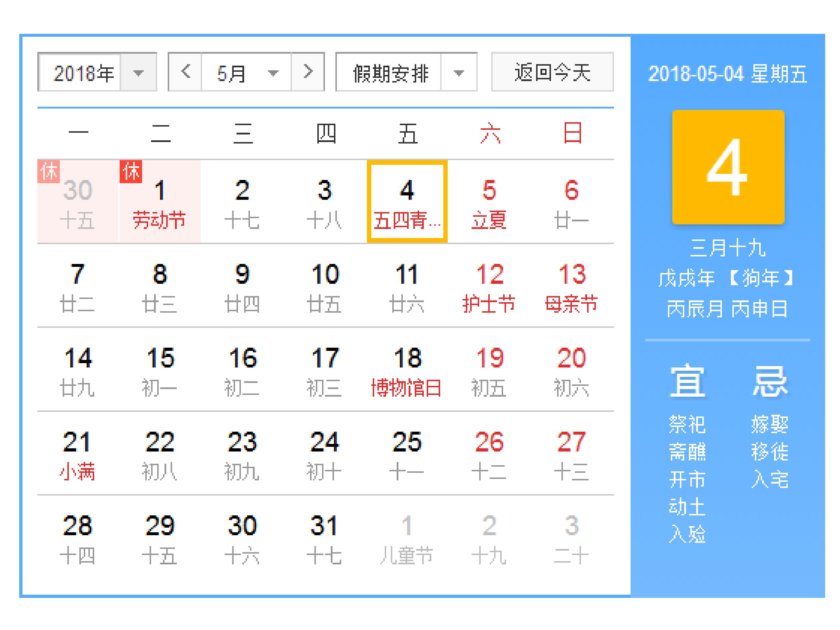Select May 9 廿四
This screenshot has height=630, width=840.
pyautogui.click(x=242, y=286)
